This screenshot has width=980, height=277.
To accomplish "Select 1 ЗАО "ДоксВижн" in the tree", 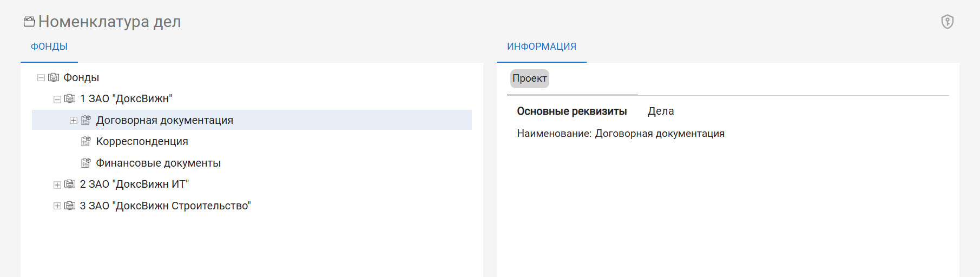I will tap(126, 98).
